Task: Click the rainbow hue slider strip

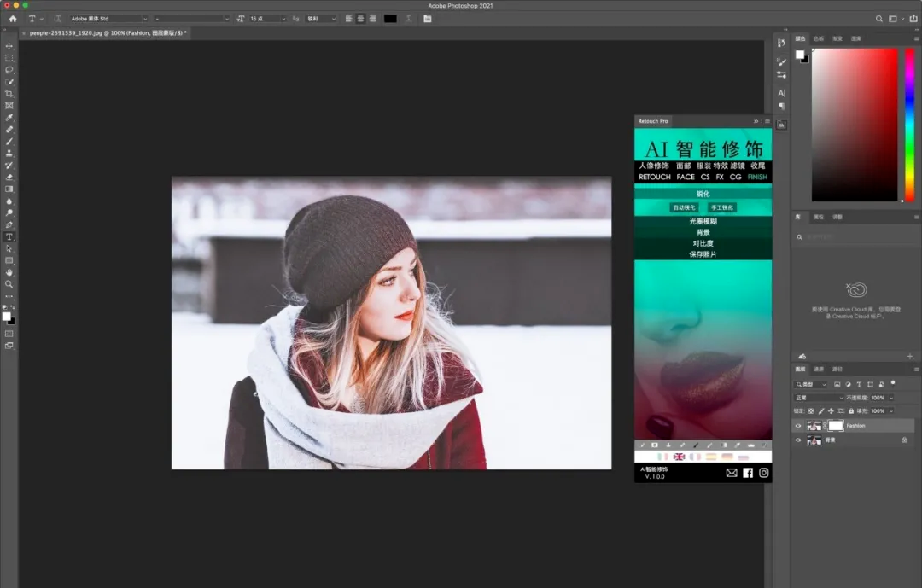Action: tap(909, 125)
